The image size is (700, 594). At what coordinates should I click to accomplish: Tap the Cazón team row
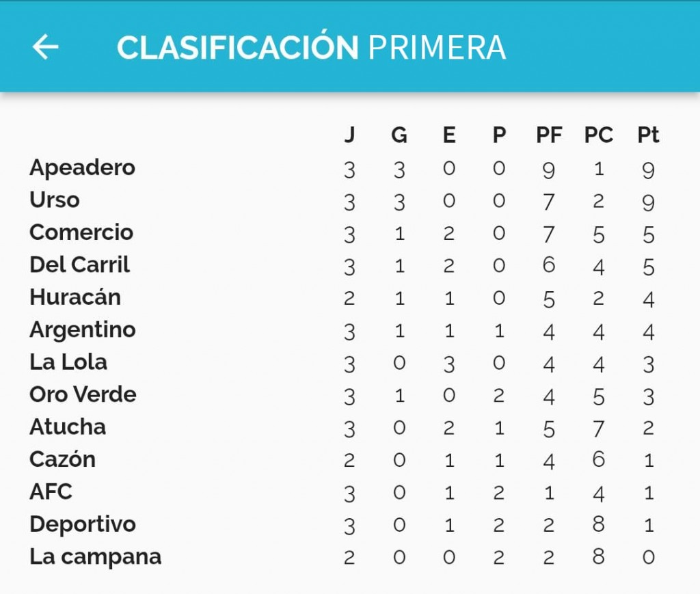point(62,459)
